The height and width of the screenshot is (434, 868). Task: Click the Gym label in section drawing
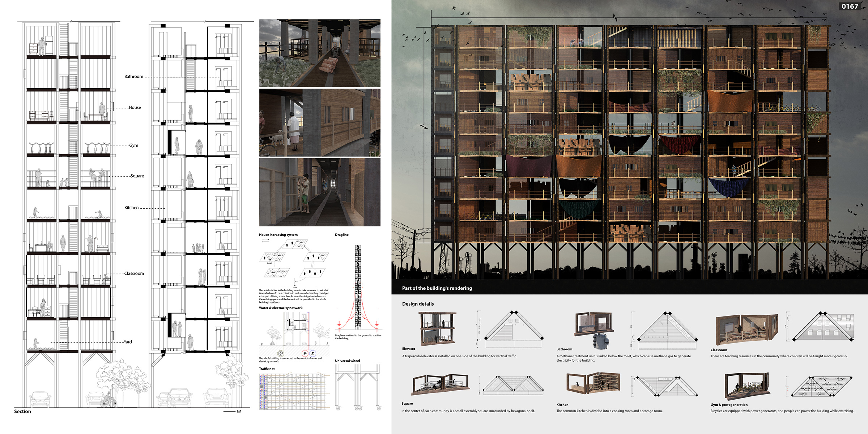coord(133,145)
